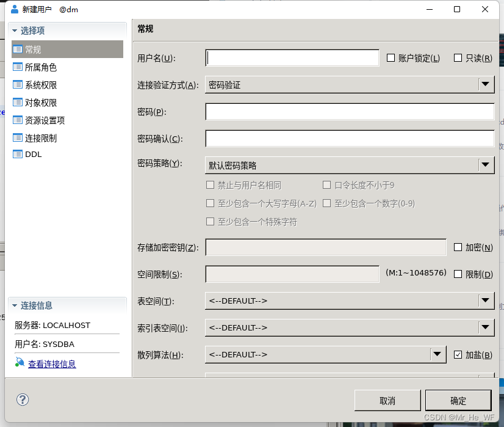
Task: Collapse the 选择项 section
Action: pos(15,31)
